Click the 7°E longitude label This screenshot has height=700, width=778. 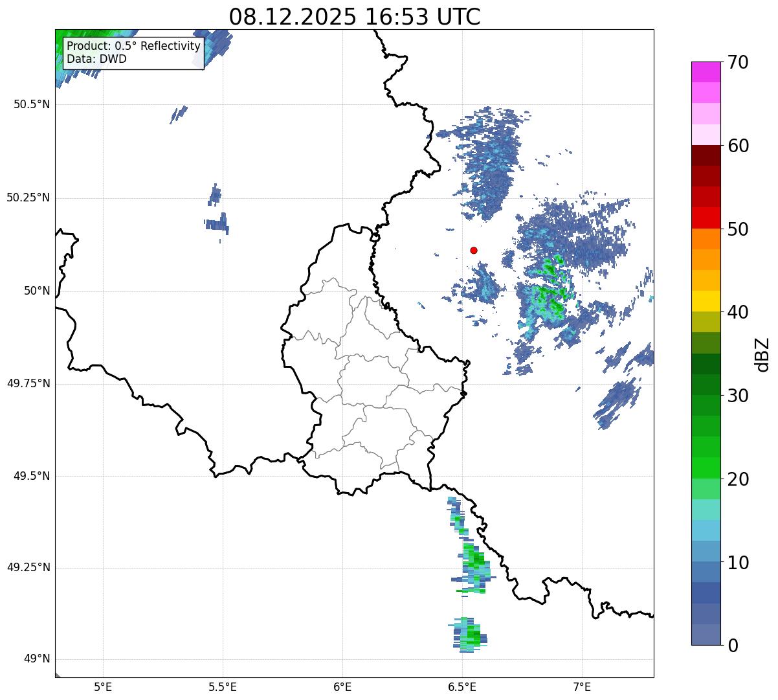(582, 686)
